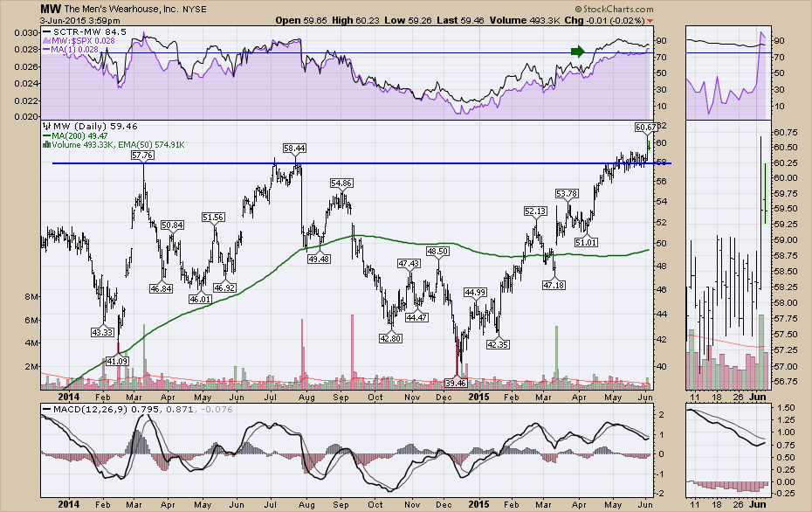The height and width of the screenshot is (512, 812).
Task: Click the 47.18 price low label
Action: (554, 285)
